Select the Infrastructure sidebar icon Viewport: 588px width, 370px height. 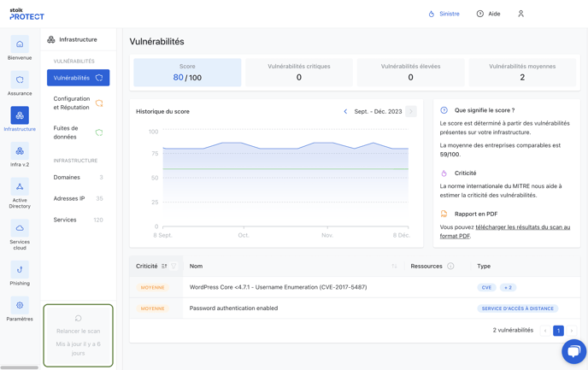20,115
